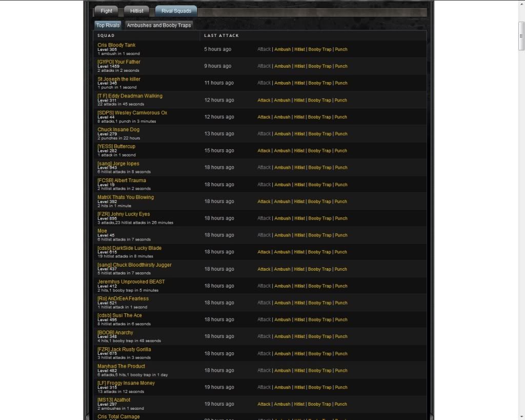The image size is (525, 420).
Task: Open [GYPO] Your Father squad profile
Action: [119, 62]
